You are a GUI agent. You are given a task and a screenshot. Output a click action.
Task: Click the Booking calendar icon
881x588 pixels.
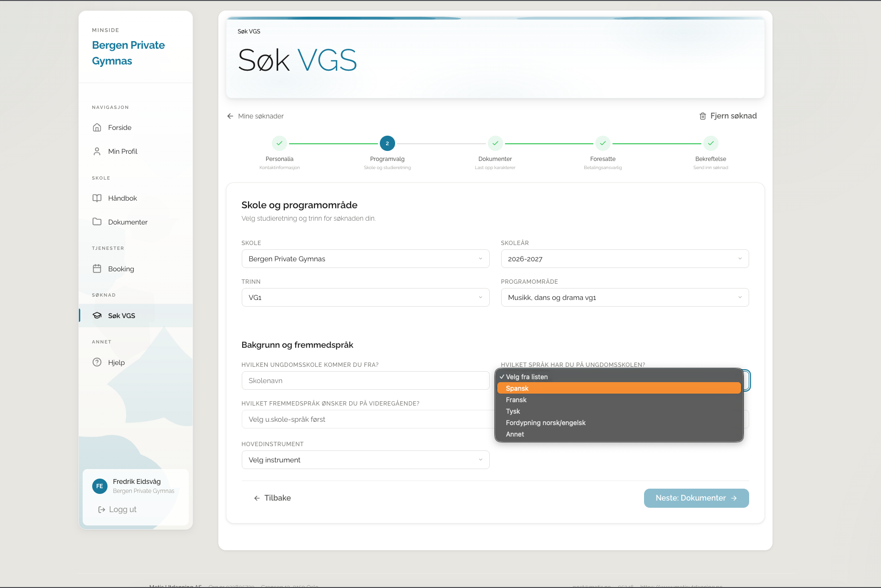97,268
